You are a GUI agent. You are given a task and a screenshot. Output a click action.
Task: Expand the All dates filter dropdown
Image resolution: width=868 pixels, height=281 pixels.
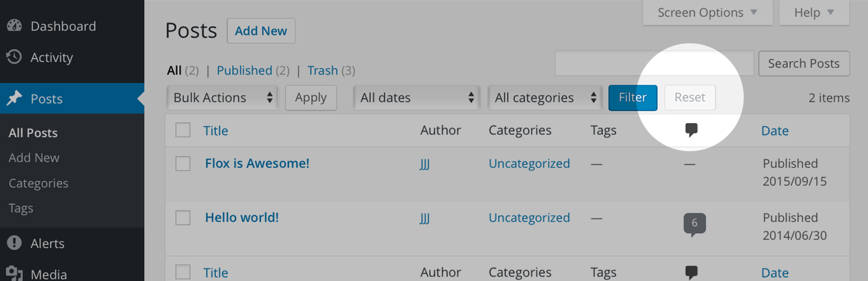[417, 98]
